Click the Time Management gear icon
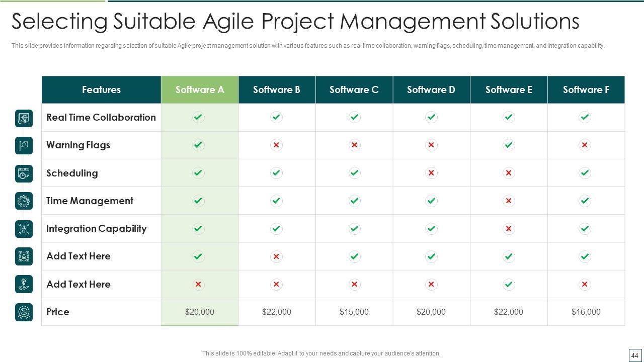Screen dimensions: 644x362 click(x=24, y=201)
